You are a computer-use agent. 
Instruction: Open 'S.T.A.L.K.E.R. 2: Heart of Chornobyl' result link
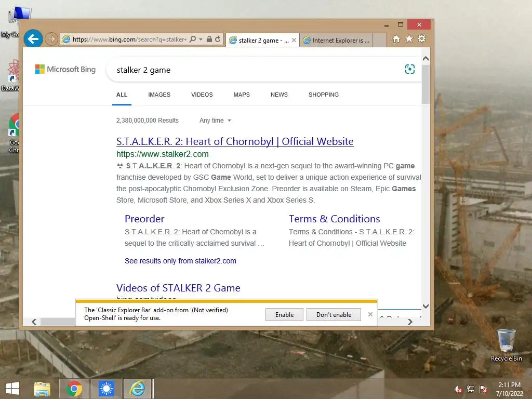tap(235, 141)
